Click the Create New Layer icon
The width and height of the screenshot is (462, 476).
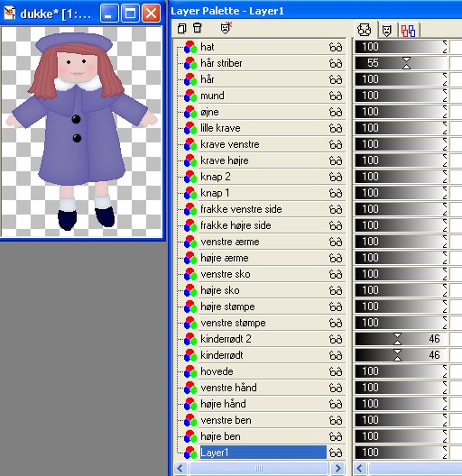181,28
